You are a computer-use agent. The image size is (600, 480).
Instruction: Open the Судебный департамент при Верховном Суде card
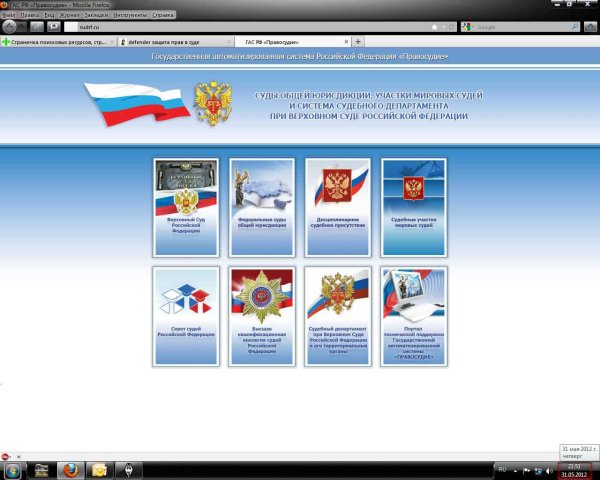click(x=338, y=317)
